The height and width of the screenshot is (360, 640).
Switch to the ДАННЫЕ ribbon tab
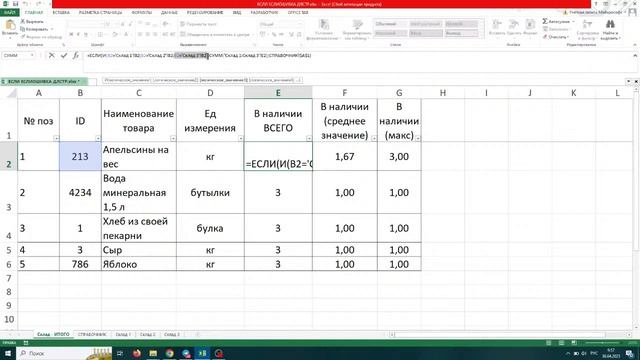(x=169, y=13)
